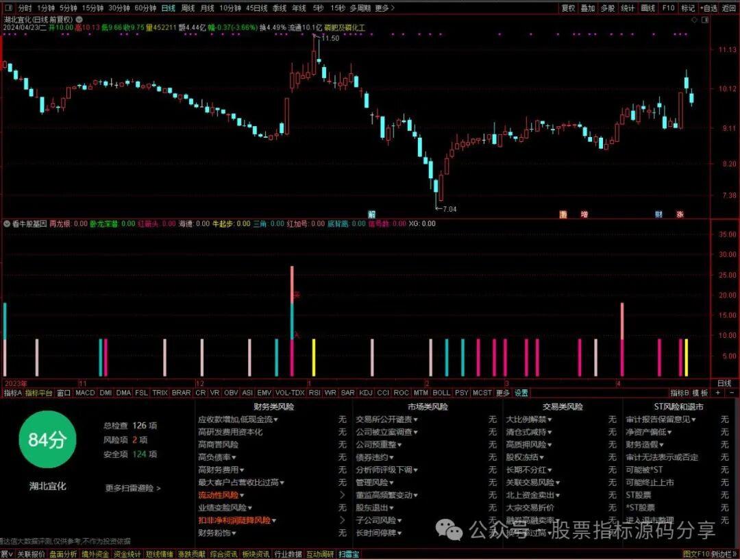Open 设置 in the indicator bar

521,393
